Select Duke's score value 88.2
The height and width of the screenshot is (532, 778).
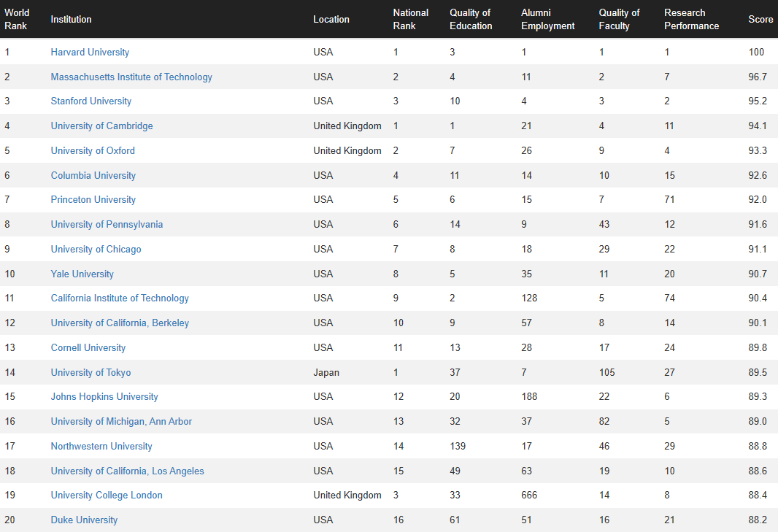(x=758, y=520)
